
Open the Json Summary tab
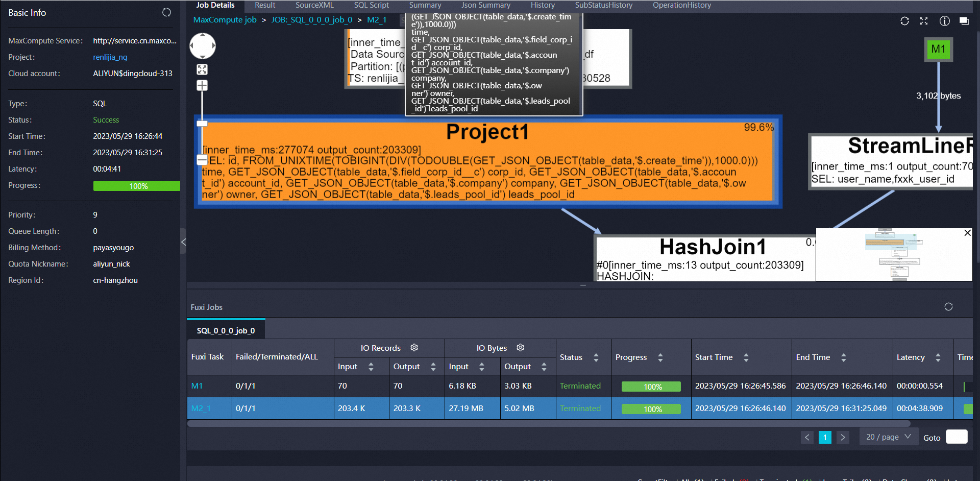click(486, 5)
